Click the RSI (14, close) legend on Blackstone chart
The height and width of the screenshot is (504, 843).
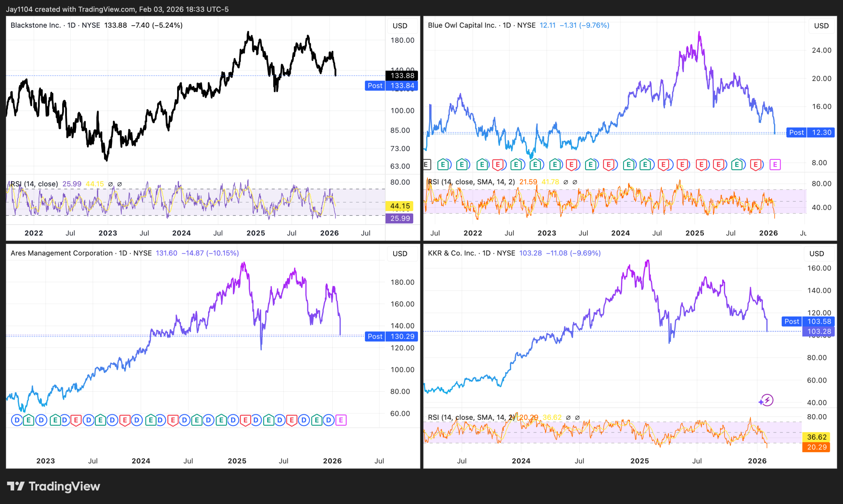point(34,184)
